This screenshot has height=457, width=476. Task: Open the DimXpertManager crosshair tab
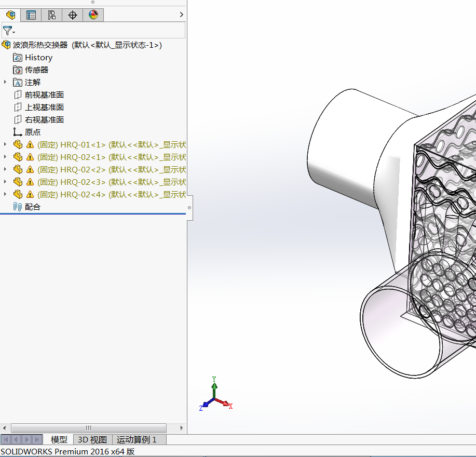[x=73, y=15]
